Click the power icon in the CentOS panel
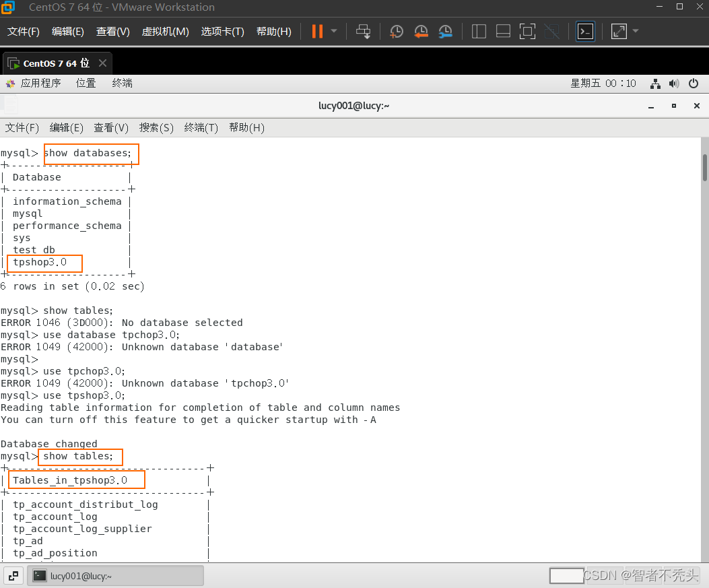 coord(694,83)
